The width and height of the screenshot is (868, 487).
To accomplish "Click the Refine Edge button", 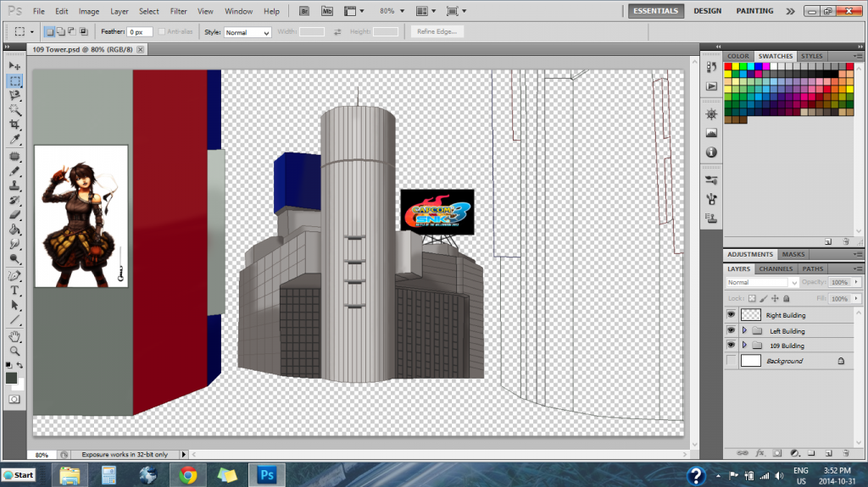I will click(x=437, y=31).
